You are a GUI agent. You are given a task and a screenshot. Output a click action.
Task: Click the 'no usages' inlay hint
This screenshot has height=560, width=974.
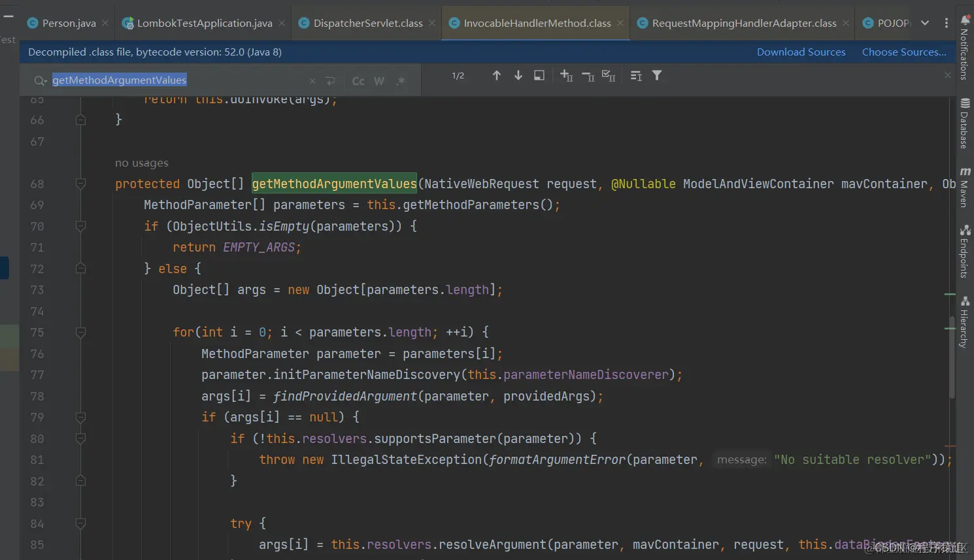pos(142,163)
